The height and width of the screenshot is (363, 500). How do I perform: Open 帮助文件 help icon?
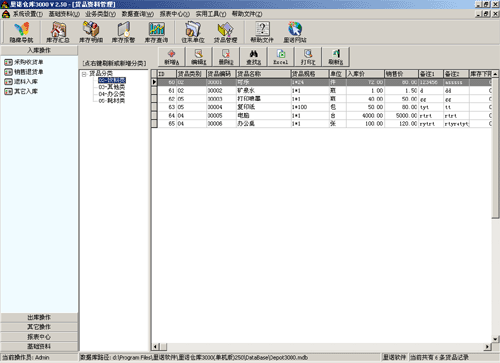(262, 33)
